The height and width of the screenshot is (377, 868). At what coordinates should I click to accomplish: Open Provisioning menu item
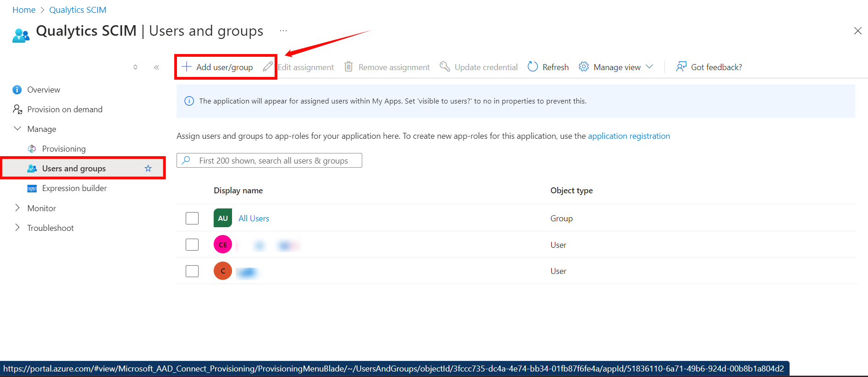pos(64,149)
